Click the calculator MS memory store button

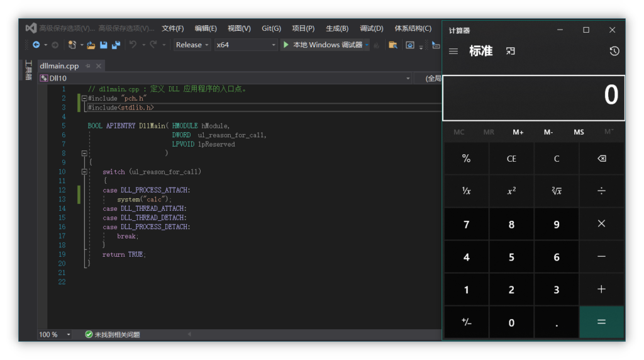coord(579,132)
